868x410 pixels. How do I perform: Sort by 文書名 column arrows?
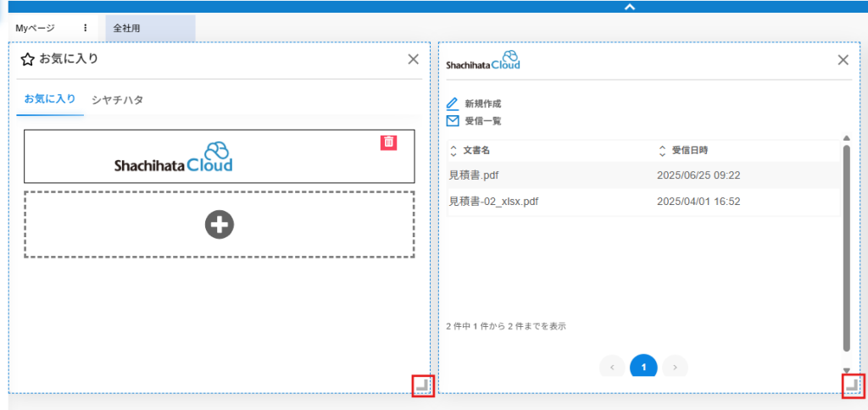tap(454, 151)
